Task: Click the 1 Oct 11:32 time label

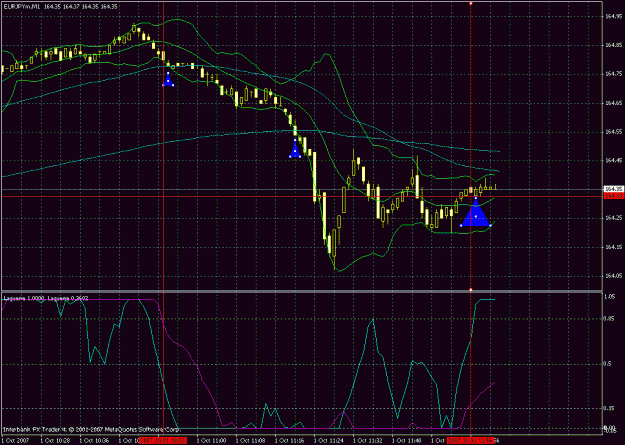Action: [x=366, y=441]
